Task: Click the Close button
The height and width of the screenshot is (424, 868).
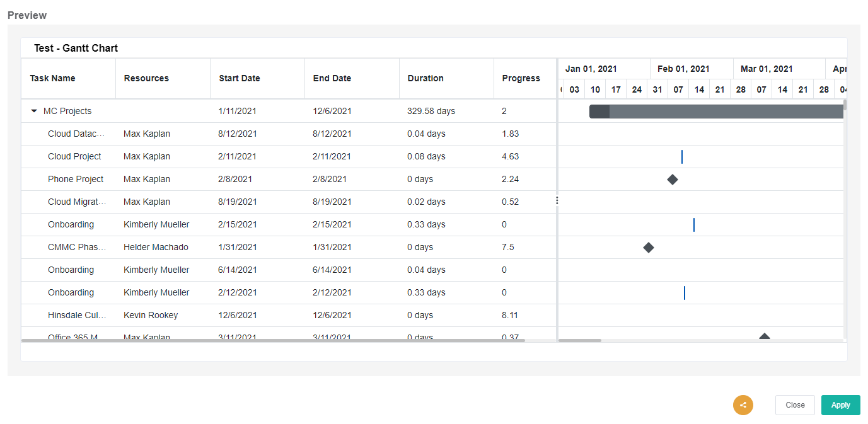Action: click(795, 405)
